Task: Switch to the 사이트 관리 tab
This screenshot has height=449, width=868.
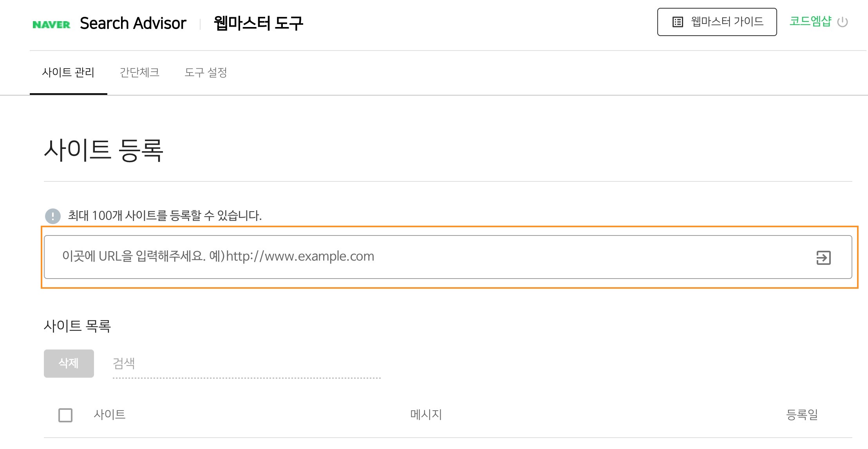Action: coord(68,72)
